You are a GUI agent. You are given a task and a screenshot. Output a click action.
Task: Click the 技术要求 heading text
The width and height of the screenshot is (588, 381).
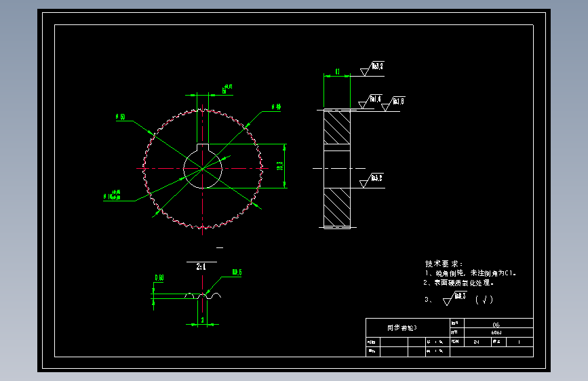coord(444,264)
